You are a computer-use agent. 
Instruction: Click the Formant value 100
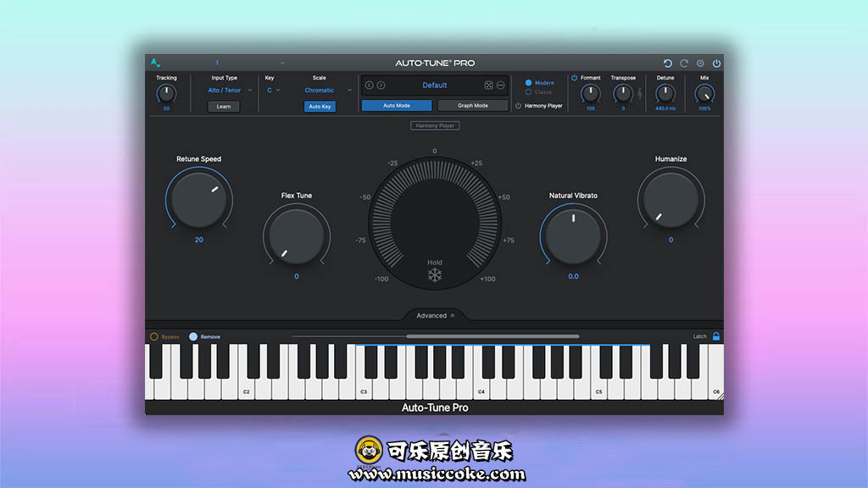tap(591, 108)
